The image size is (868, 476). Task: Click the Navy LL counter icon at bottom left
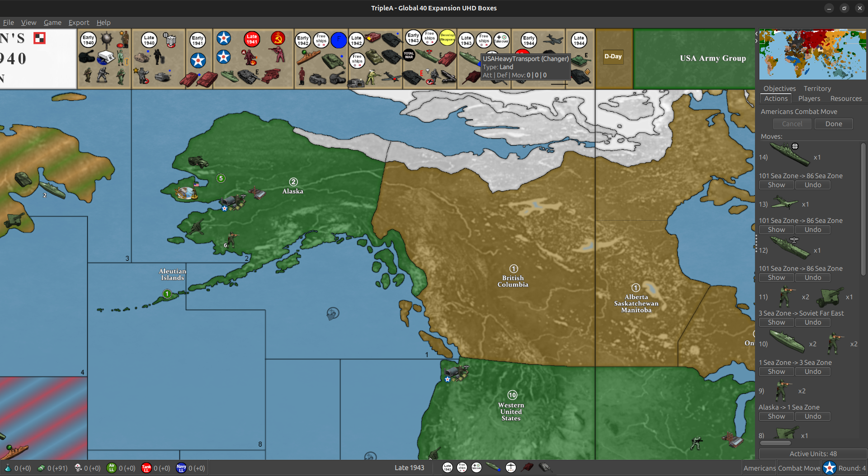click(181, 468)
